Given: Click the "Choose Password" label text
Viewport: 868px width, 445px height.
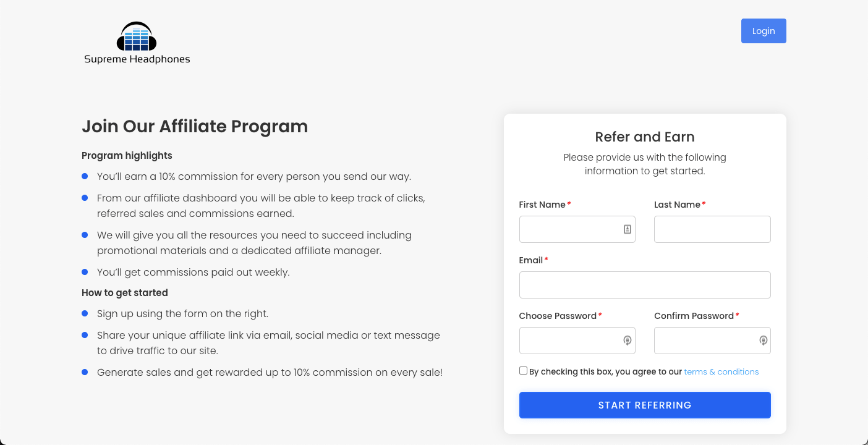Looking at the screenshot, I should pyautogui.click(x=558, y=316).
